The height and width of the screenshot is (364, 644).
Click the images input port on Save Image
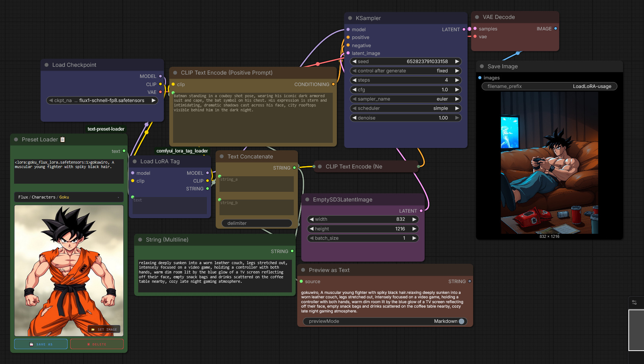pos(480,78)
